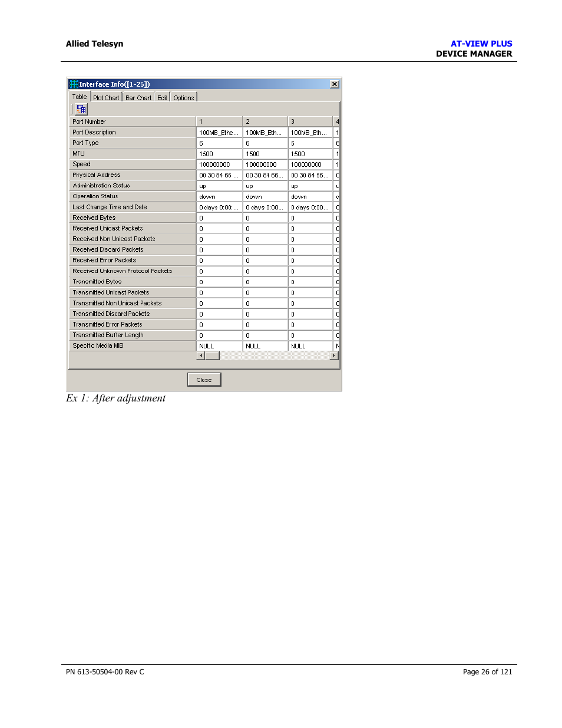Select the Table tab
The width and height of the screenshot is (562, 728).
click(80, 97)
